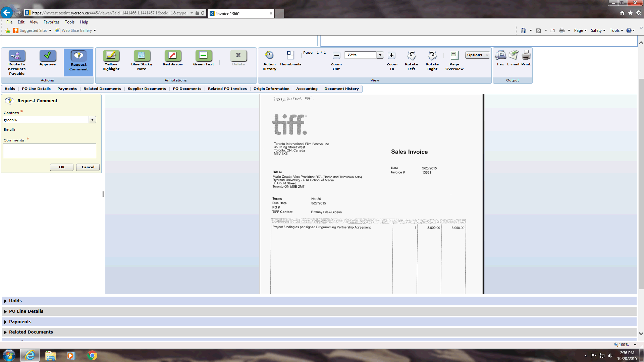
Task: Switch to the Accounting tab
Action: click(307, 89)
